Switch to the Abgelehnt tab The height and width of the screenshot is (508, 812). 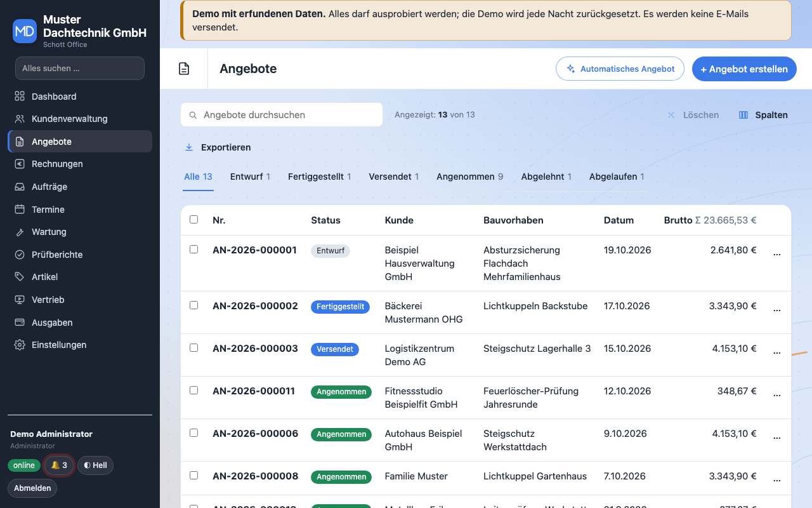coord(546,177)
